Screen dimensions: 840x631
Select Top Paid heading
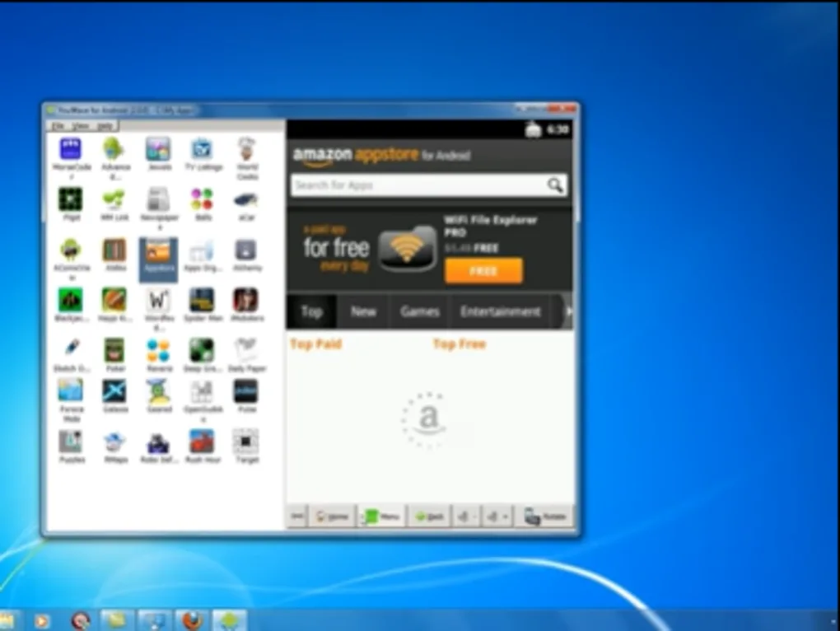point(316,344)
